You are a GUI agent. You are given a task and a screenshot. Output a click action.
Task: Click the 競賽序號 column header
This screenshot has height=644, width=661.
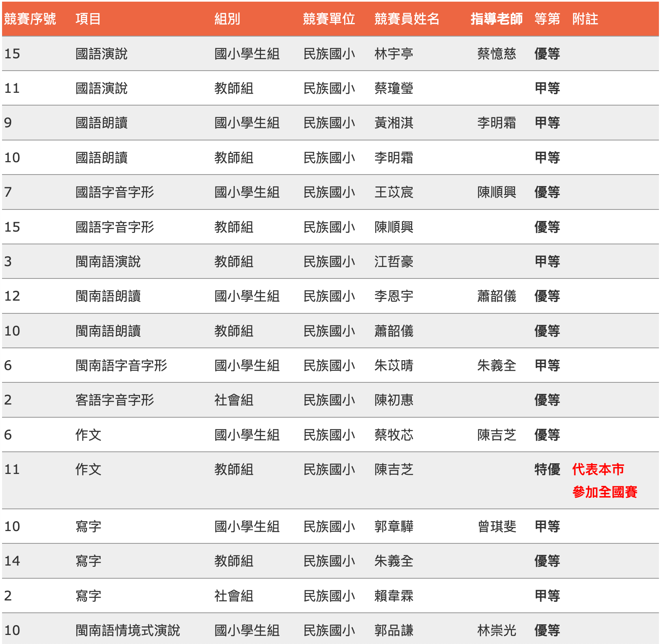(30, 19)
